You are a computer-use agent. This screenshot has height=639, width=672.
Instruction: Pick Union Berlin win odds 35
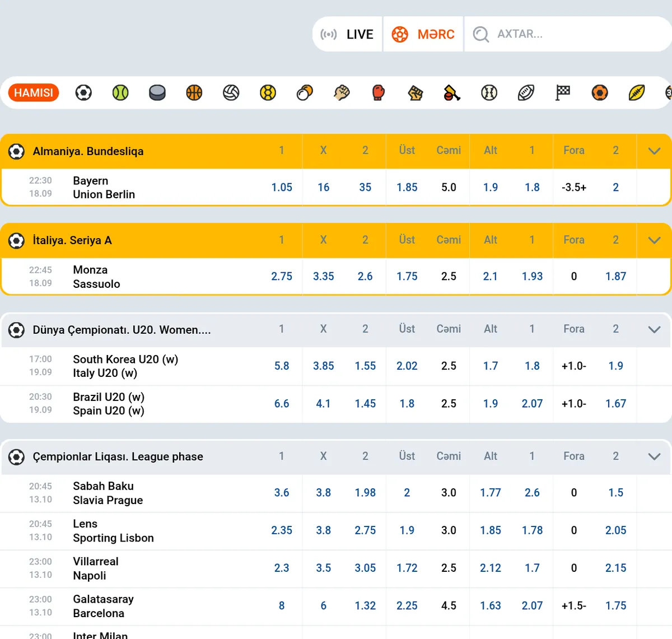pyautogui.click(x=365, y=188)
